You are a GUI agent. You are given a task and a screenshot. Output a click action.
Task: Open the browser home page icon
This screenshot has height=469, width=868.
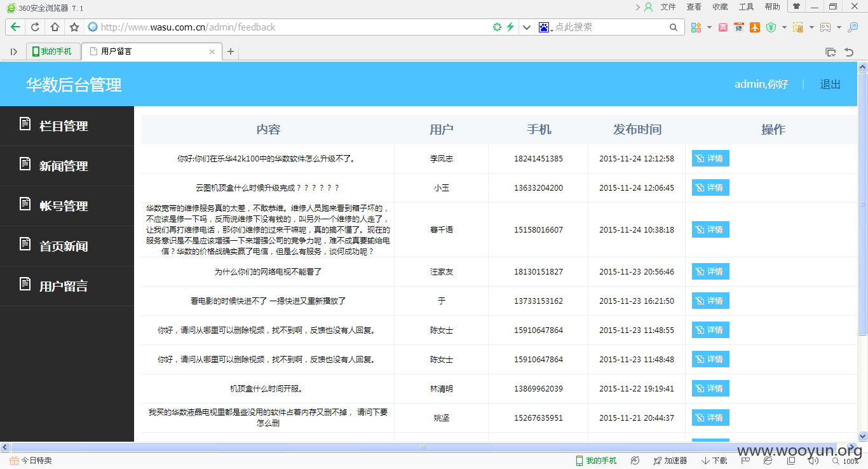tap(55, 27)
